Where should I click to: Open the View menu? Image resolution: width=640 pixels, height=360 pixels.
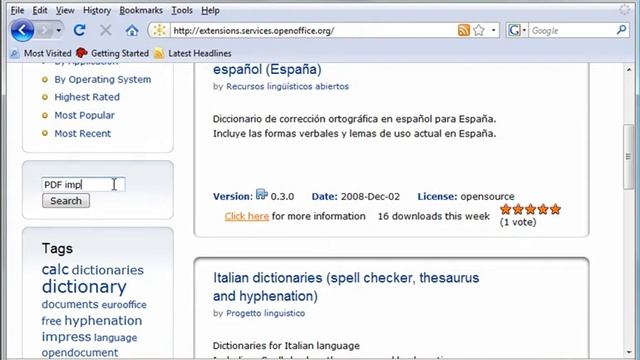click(x=65, y=10)
